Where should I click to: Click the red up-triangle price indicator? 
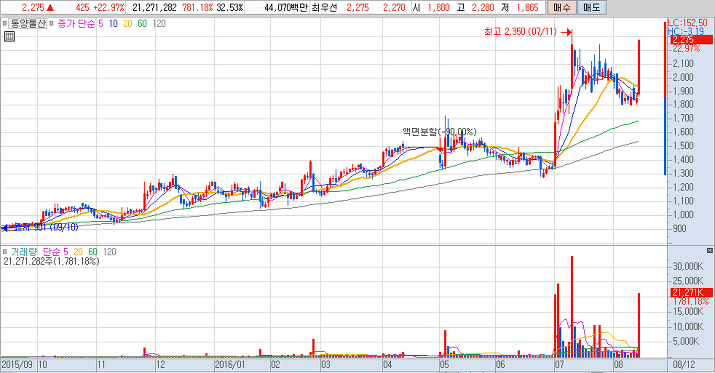50,7
